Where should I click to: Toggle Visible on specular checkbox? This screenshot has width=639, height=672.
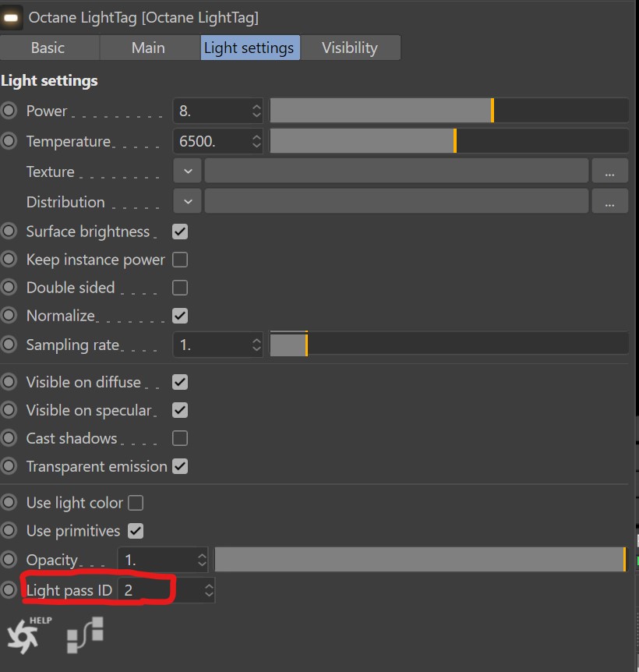pos(180,410)
